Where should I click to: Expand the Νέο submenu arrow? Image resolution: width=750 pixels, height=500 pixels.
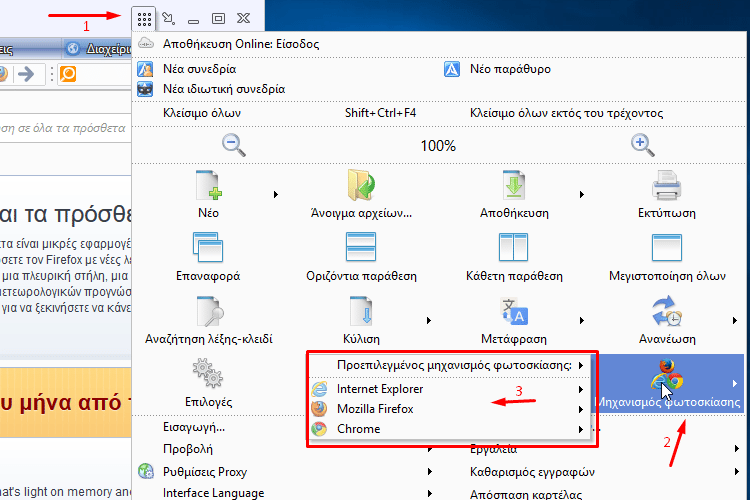[x=276, y=194]
